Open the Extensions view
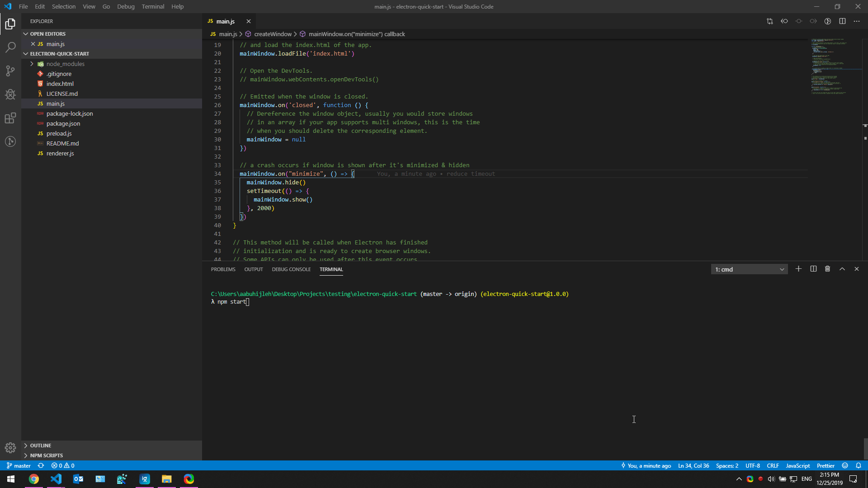The image size is (868, 488). point(10,118)
